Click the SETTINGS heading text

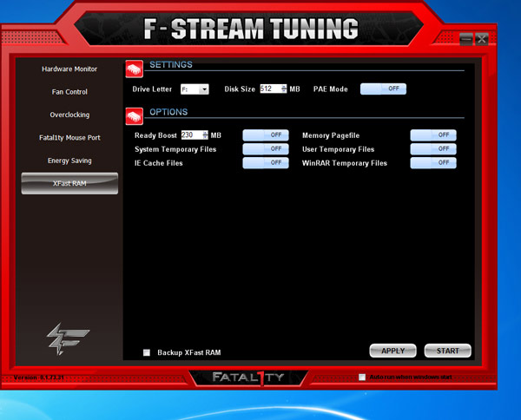coord(171,64)
